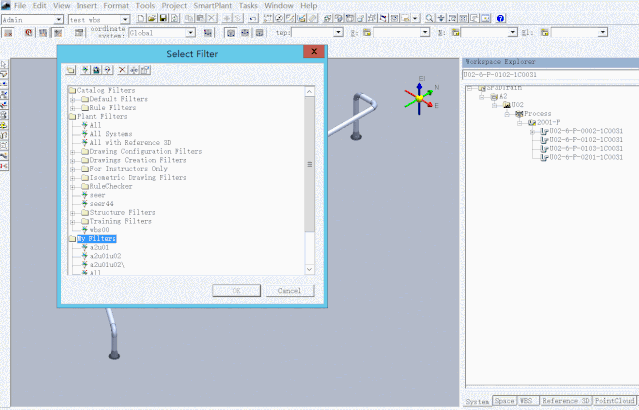This screenshot has width=639, height=410.
Task: Click the view orientation triad in 3D view
Action: (420, 97)
